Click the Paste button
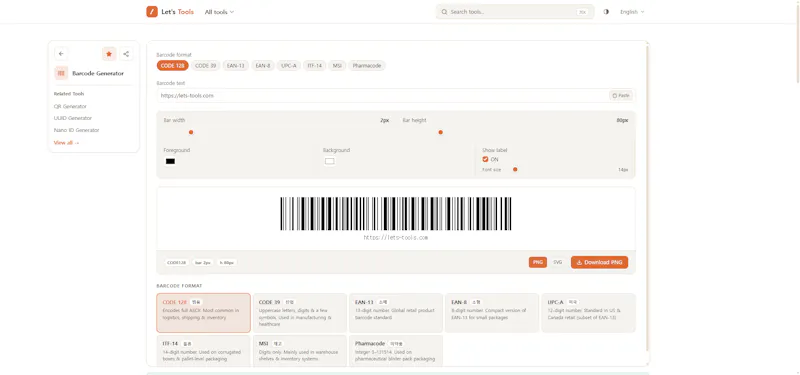800x375 pixels. pos(621,95)
